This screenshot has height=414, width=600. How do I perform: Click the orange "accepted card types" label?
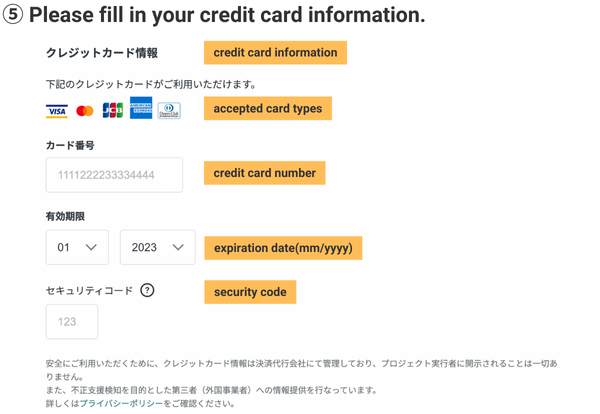click(267, 108)
